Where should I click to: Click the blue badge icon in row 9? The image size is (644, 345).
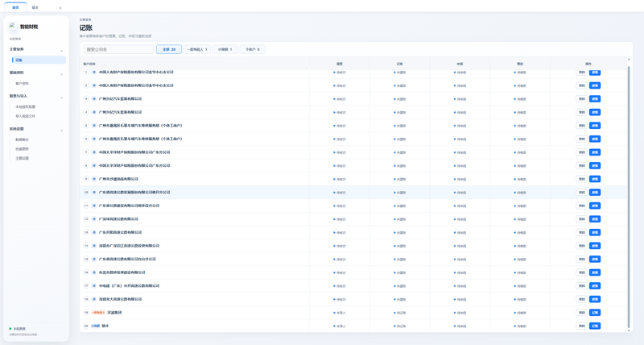(94, 179)
